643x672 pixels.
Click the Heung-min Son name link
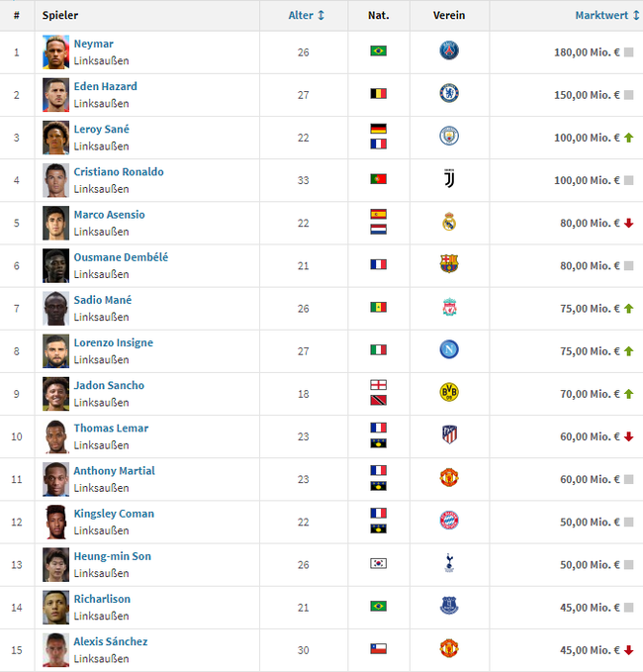point(112,556)
